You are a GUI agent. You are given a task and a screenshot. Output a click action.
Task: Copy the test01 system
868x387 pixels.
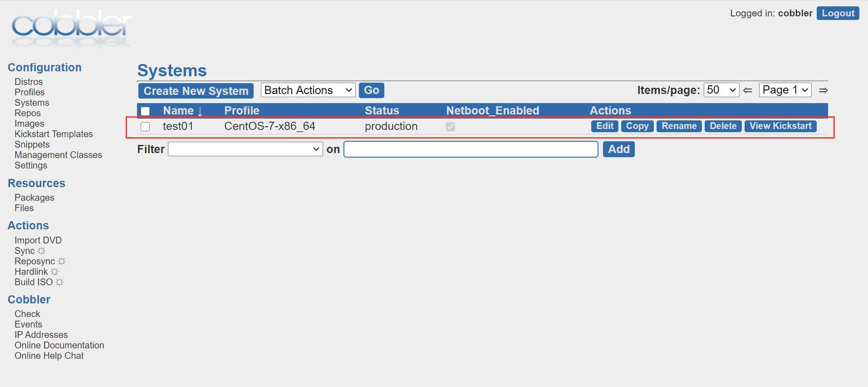(638, 126)
